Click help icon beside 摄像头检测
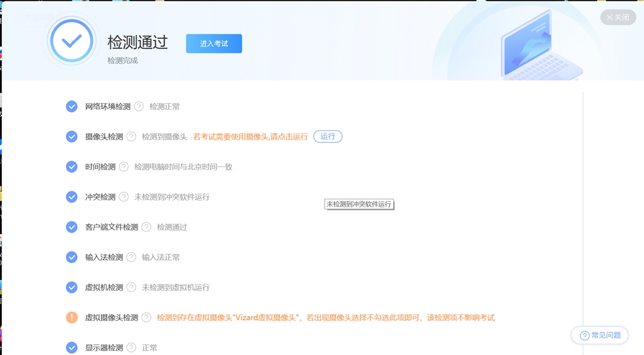 pos(131,136)
